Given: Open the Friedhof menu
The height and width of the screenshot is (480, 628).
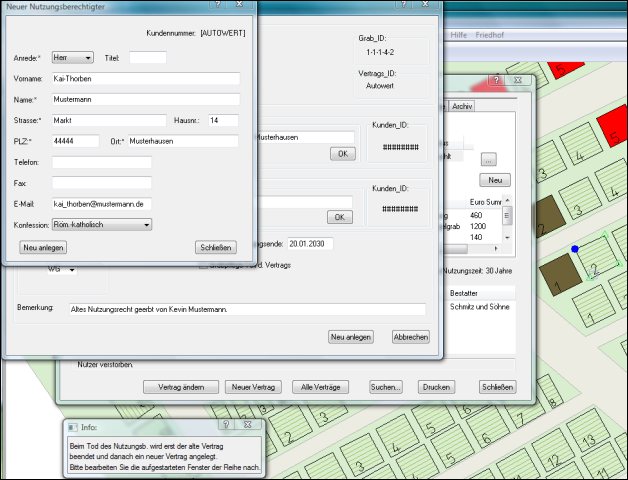Looking at the screenshot, I should click(489, 35).
